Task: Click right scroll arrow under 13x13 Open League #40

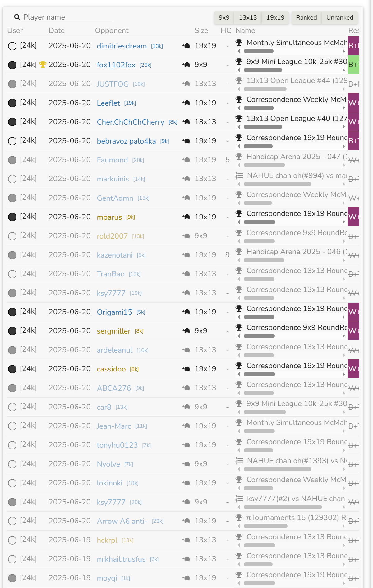Action: coord(343,127)
